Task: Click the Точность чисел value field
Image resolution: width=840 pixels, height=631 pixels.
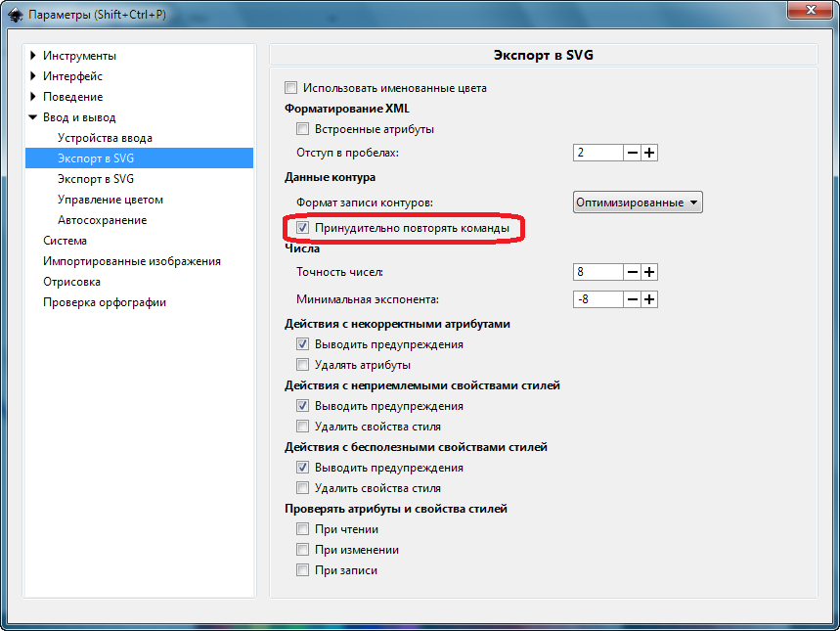Action: [x=597, y=272]
